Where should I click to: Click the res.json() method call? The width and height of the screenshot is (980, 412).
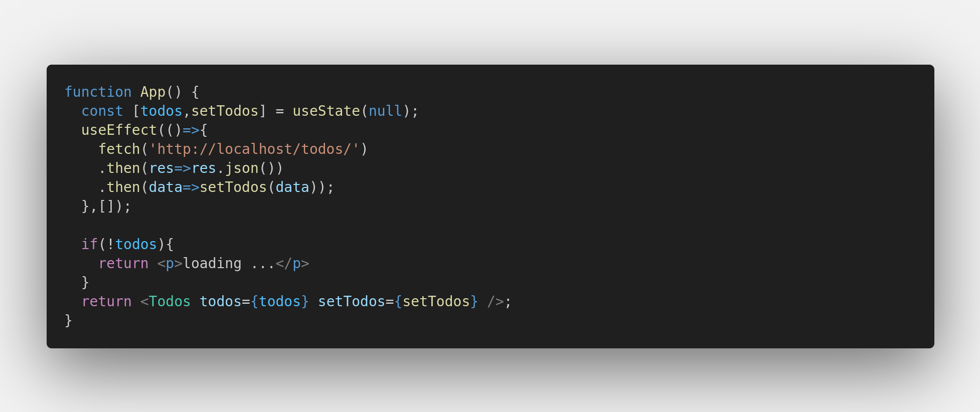coord(233,168)
